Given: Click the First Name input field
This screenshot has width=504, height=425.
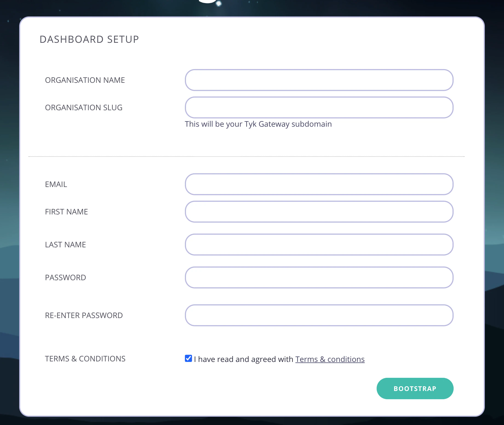Looking at the screenshot, I should 319,211.
